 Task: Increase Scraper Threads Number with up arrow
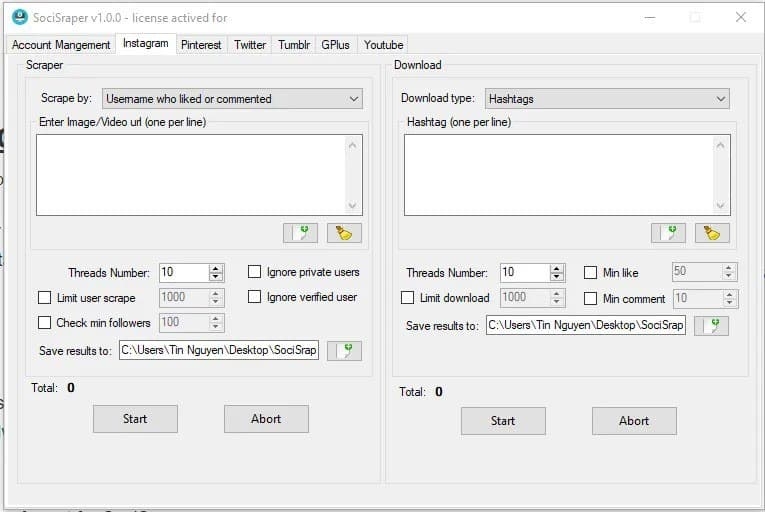(215, 268)
